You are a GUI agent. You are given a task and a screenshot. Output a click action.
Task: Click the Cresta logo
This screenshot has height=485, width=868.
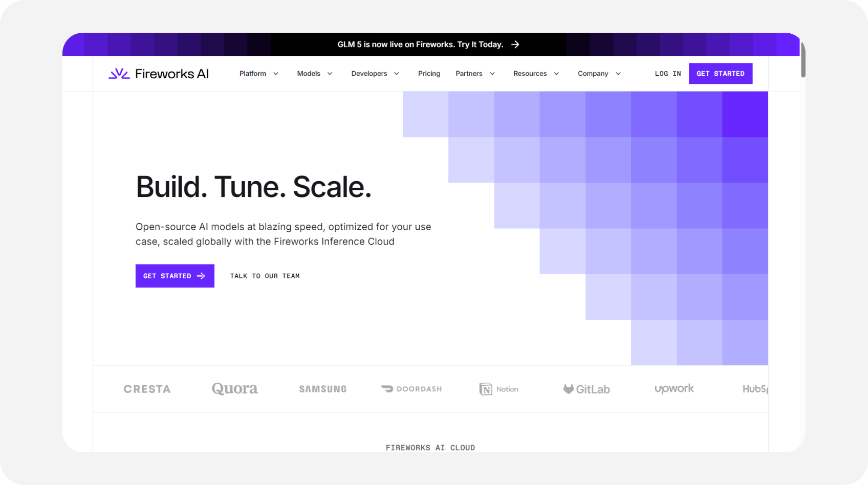click(x=147, y=389)
